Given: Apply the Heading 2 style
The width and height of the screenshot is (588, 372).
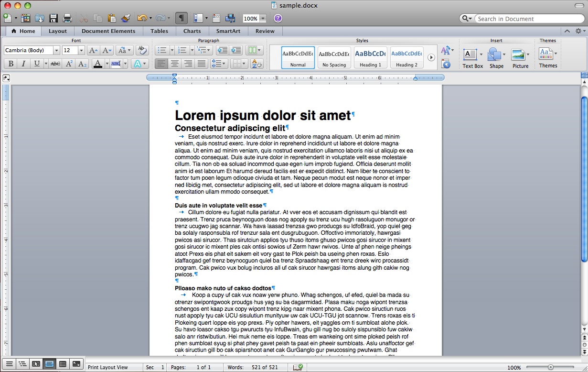Looking at the screenshot, I should tap(406, 57).
